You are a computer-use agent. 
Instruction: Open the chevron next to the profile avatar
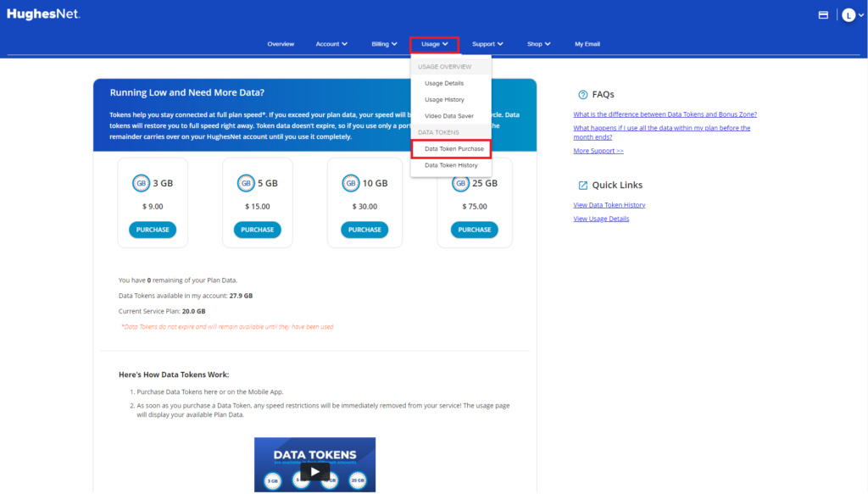(862, 14)
